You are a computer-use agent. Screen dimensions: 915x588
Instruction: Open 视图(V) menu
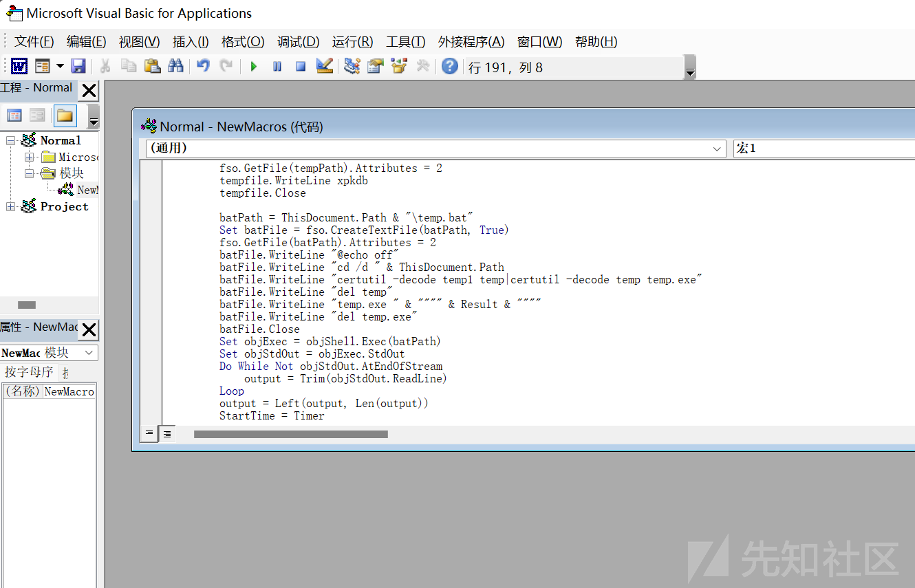(x=139, y=42)
